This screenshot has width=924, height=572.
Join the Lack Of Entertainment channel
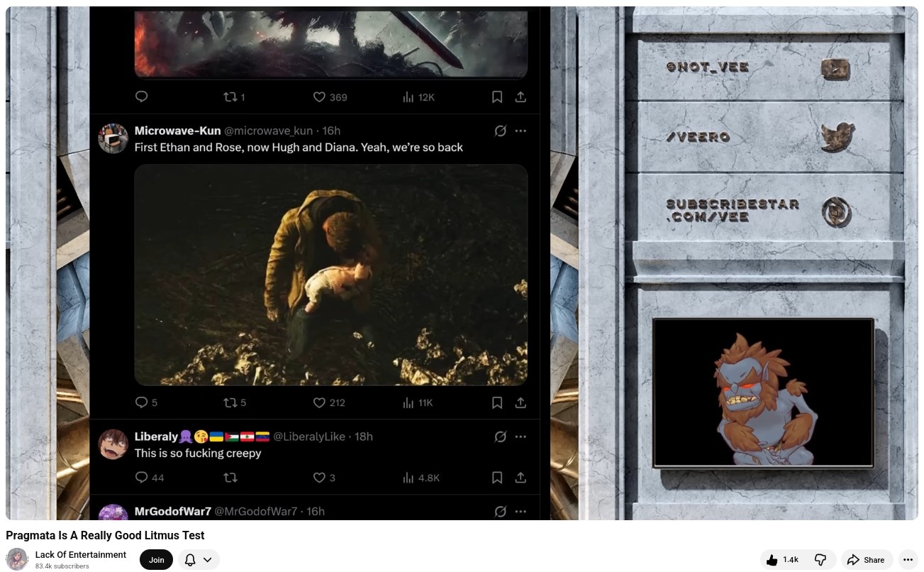pos(156,560)
